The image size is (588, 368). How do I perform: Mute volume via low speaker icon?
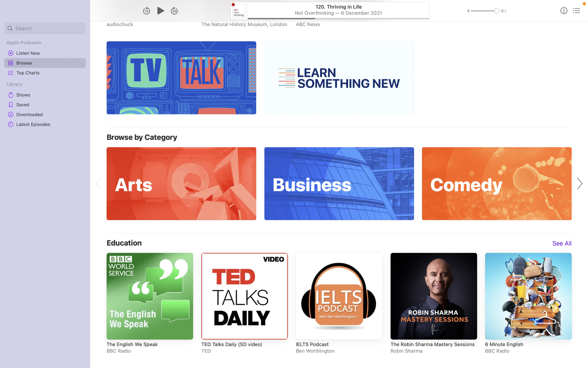pos(468,11)
